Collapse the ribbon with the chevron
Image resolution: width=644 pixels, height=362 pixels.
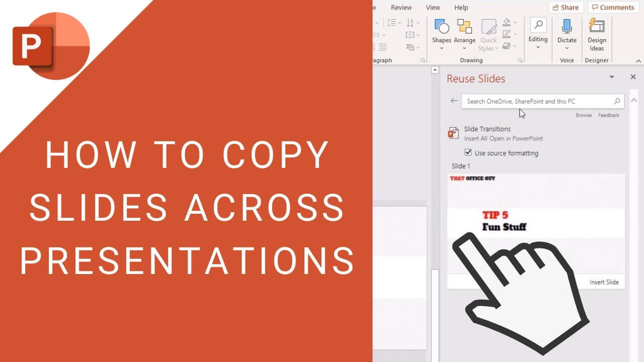coord(639,61)
